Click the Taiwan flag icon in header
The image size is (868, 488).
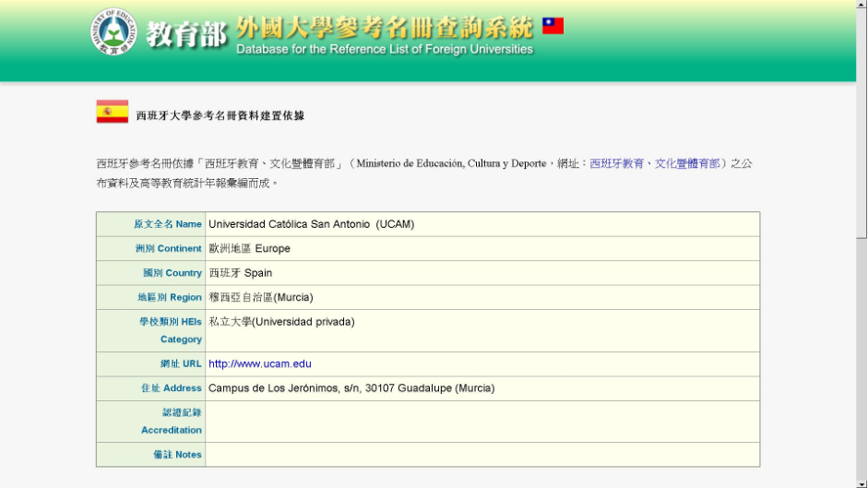[553, 26]
